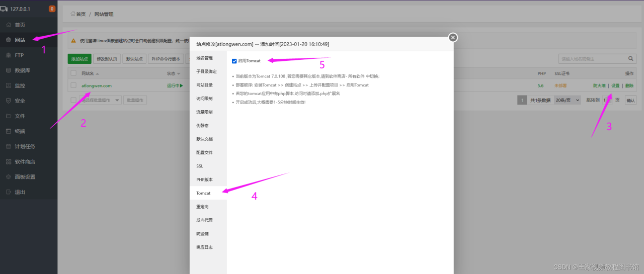Image resolution: width=644 pixels, height=274 pixels.
Task: Click the 共1条数据 record count text
Action: coord(540,100)
